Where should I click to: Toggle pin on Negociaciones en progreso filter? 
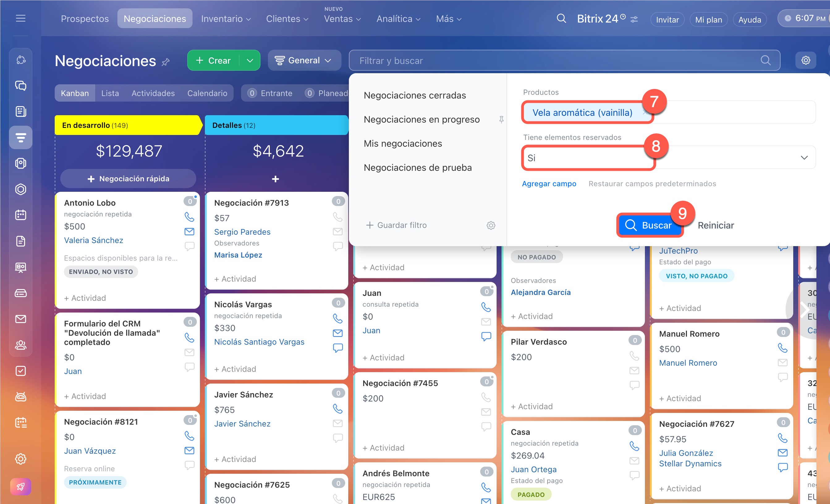coord(501,120)
